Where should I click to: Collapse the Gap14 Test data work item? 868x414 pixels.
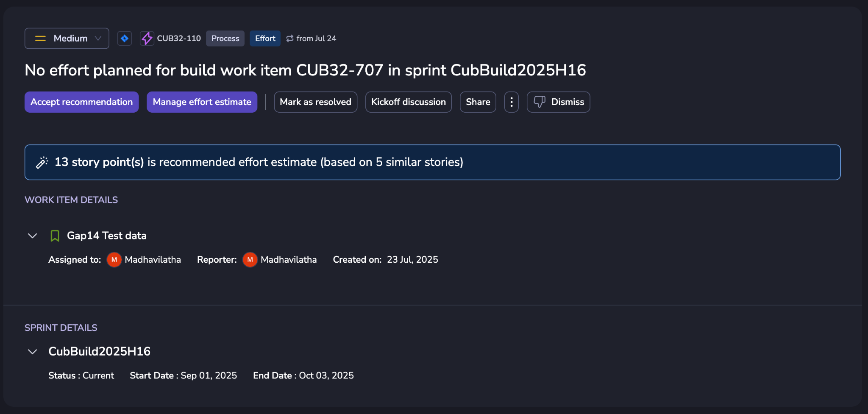click(33, 236)
